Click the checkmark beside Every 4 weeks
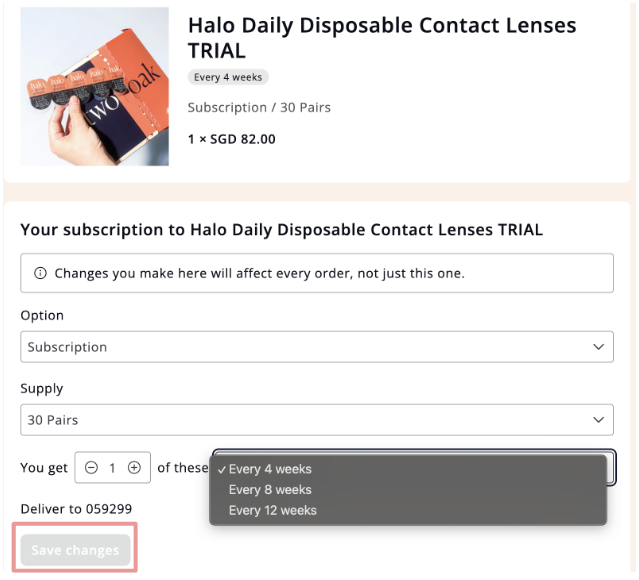 click(221, 470)
